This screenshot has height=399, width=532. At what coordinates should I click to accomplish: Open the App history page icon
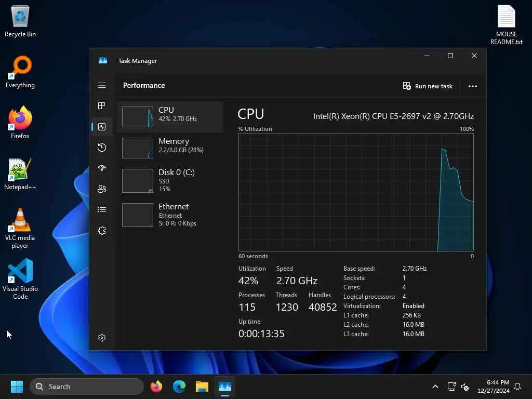tap(102, 147)
